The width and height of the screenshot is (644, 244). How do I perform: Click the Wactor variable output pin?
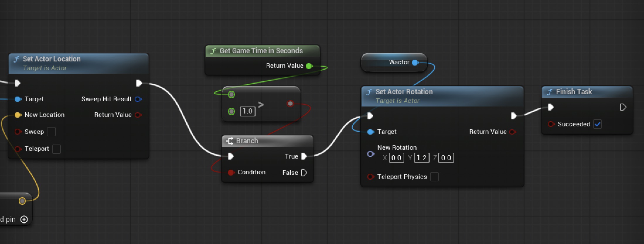coord(415,62)
